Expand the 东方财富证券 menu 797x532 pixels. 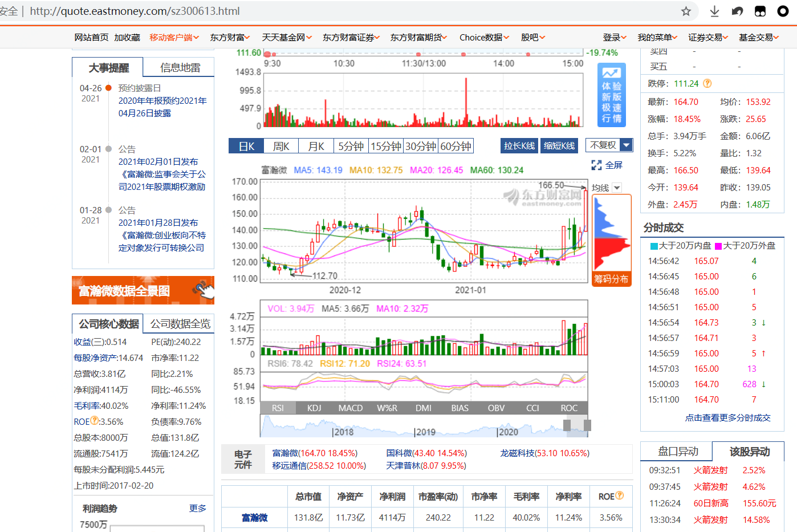click(351, 38)
